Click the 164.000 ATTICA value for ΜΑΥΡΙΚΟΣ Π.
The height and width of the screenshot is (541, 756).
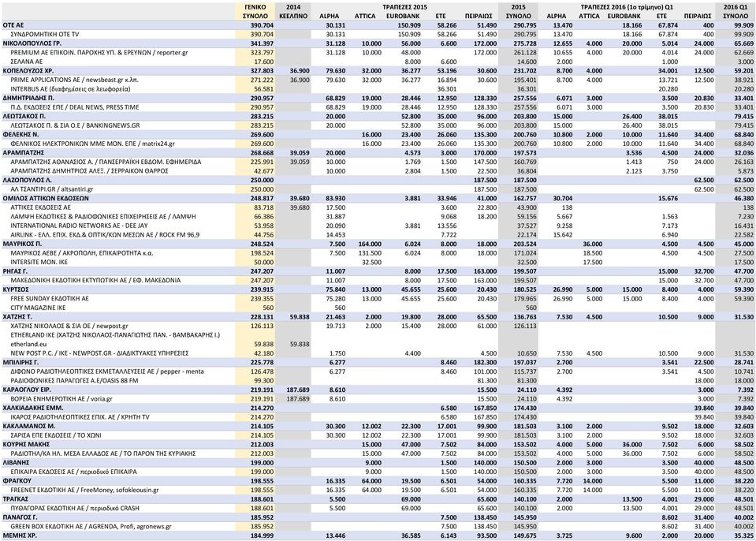point(370,244)
